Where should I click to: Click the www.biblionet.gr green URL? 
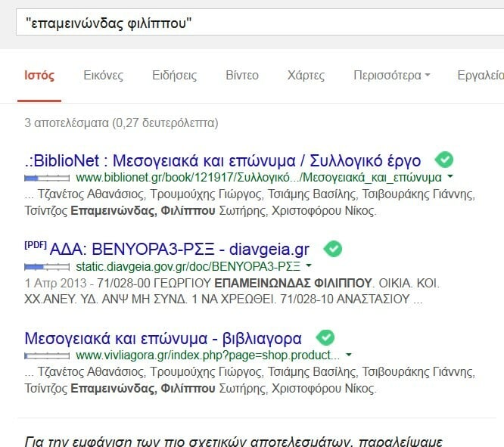[x=259, y=178]
